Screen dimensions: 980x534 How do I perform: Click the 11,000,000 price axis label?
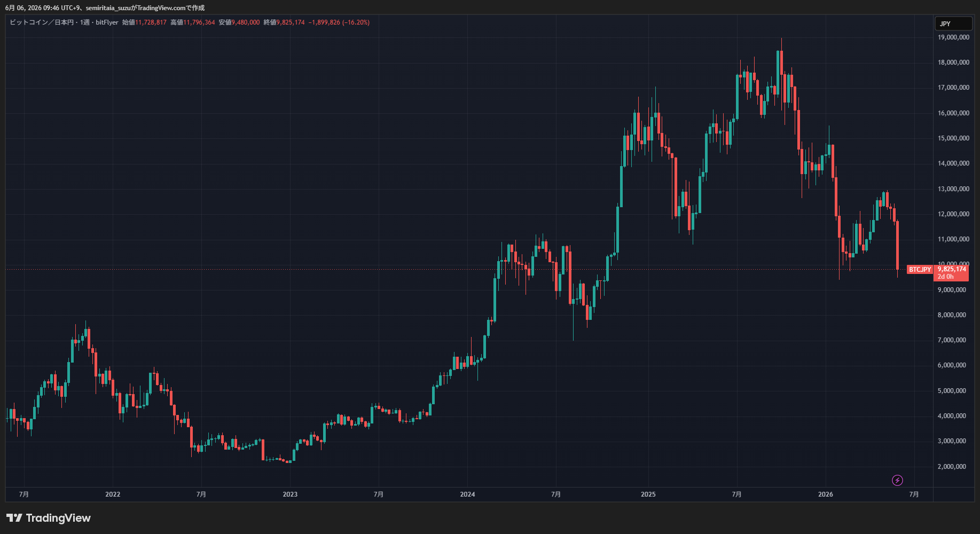(x=953, y=239)
